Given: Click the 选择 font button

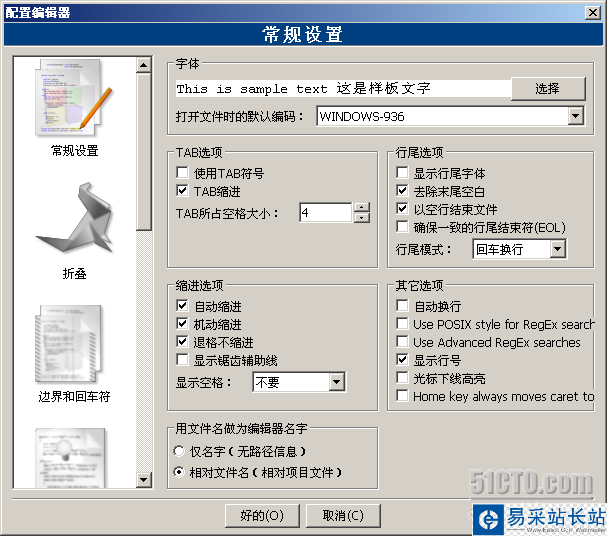Looking at the screenshot, I should click(x=548, y=89).
